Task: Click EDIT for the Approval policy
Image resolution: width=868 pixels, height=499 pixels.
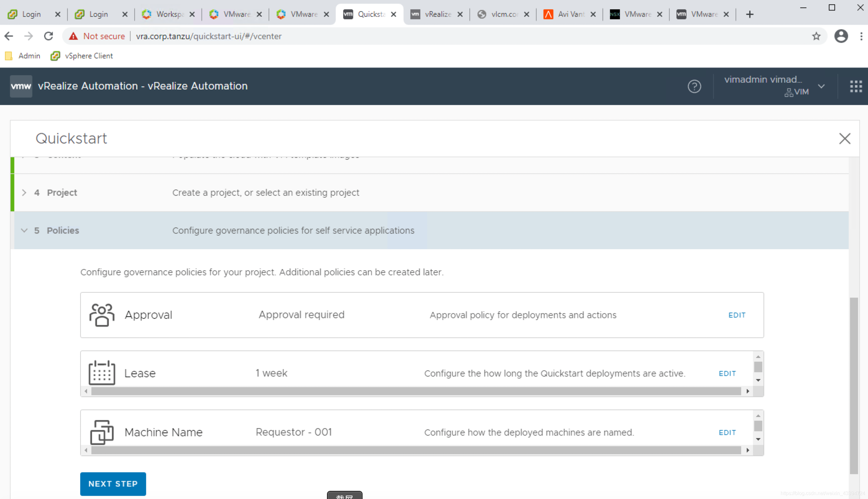Action: click(737, 315)
